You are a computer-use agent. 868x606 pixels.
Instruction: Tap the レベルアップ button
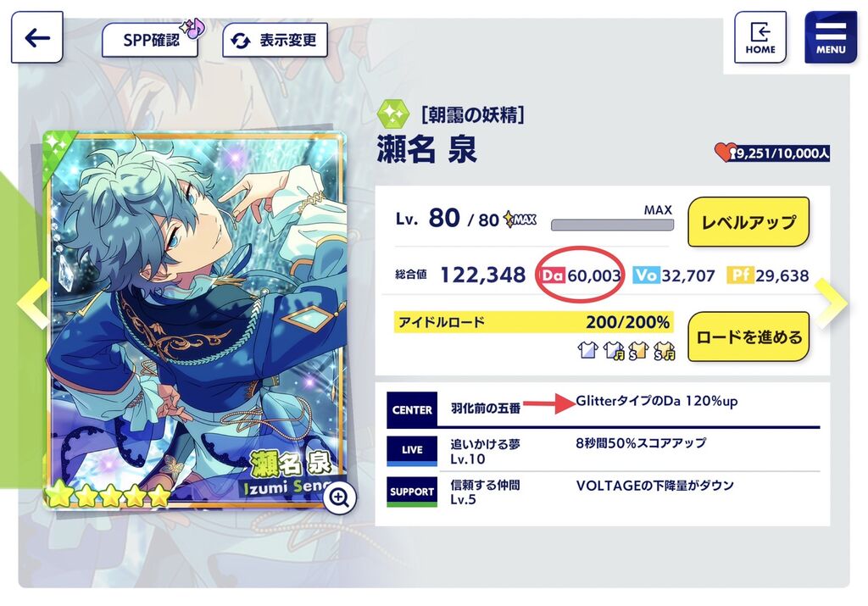point(748,222)
